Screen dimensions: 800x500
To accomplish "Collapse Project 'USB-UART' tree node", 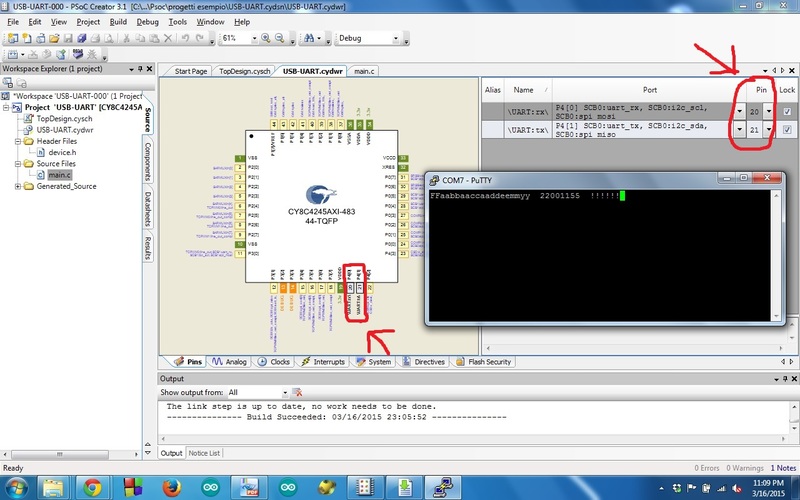I will point(6,108).
